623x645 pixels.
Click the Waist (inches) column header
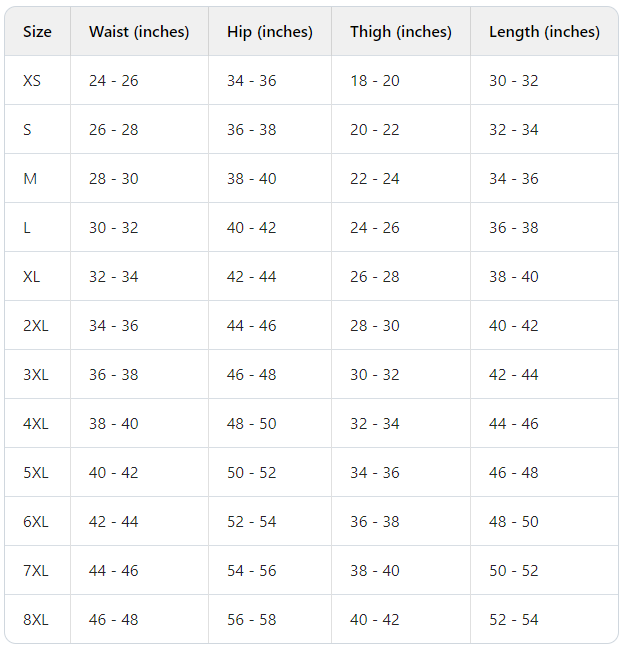139,32
